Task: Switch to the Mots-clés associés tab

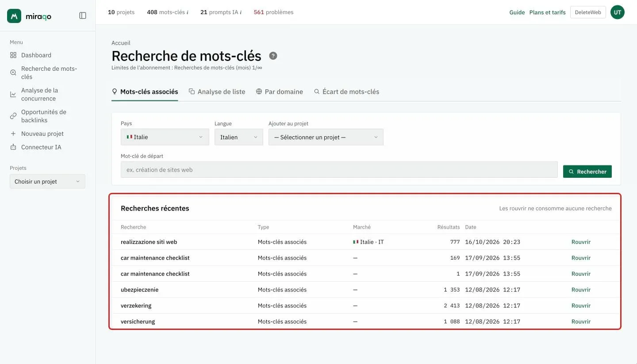Action: (x=145, y=92)
